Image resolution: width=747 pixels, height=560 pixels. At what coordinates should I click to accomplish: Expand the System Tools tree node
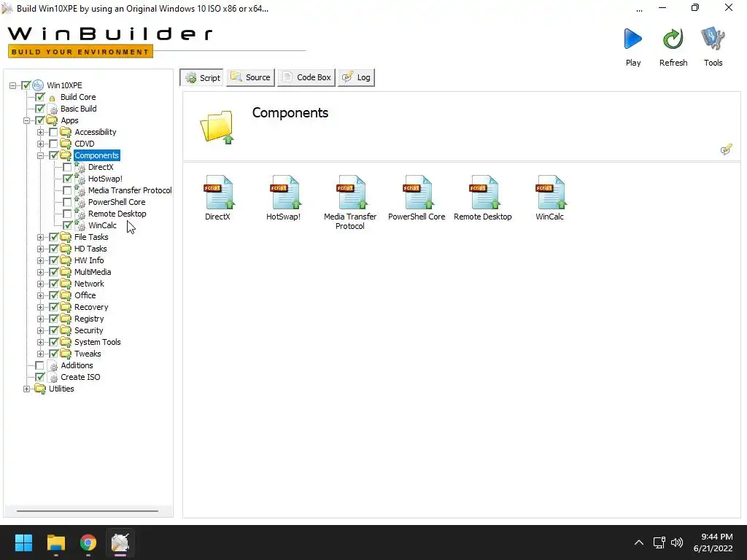[x=41, y=343]
